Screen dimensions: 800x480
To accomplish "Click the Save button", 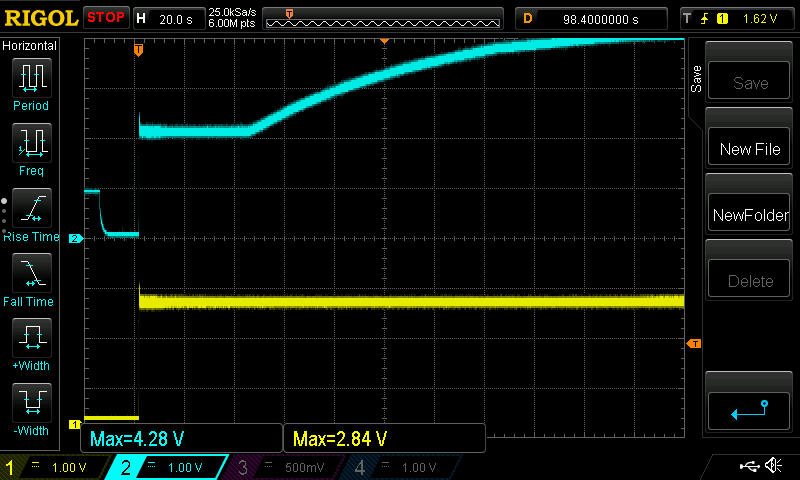I will [x=749, y=82].
